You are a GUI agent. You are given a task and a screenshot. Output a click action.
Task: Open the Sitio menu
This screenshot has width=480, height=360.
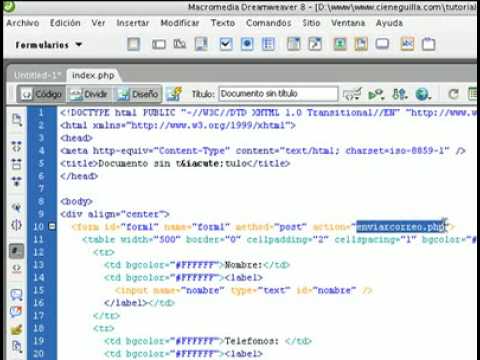click(x=311, y=23)
